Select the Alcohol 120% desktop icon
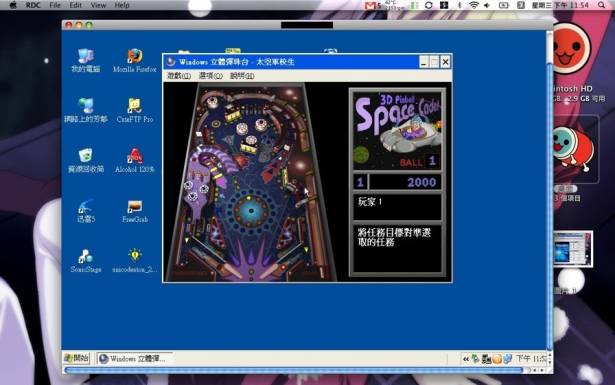 [x=135, y=160]
